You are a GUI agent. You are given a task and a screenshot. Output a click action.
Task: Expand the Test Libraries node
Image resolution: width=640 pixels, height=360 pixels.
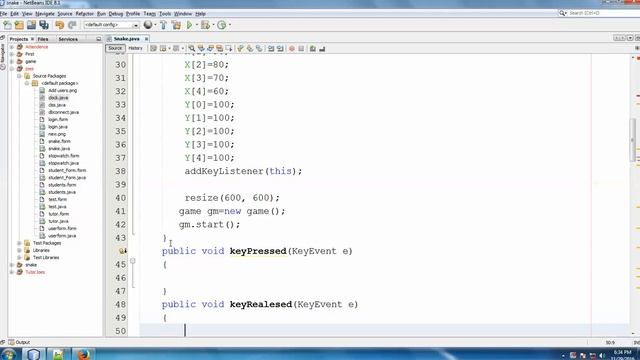(x=19, y=258)
